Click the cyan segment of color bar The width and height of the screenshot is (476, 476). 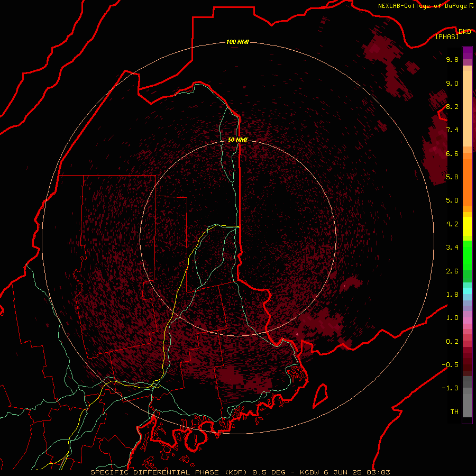(467, 290)
